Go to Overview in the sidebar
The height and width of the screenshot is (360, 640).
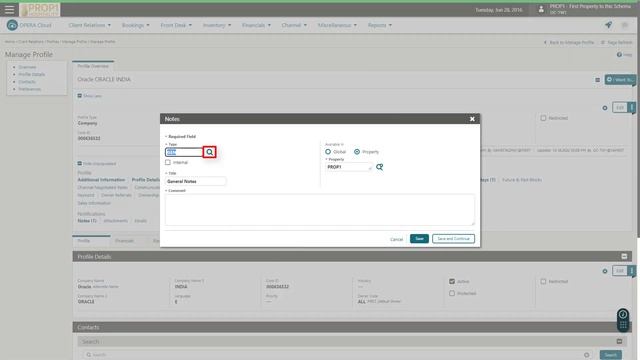(27, 67)
